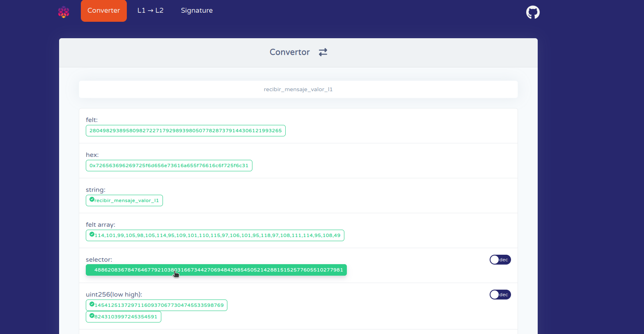644x334 pixels.
Task: Copy the uint256 low value 14541251372971...
Action: (156, 305)
